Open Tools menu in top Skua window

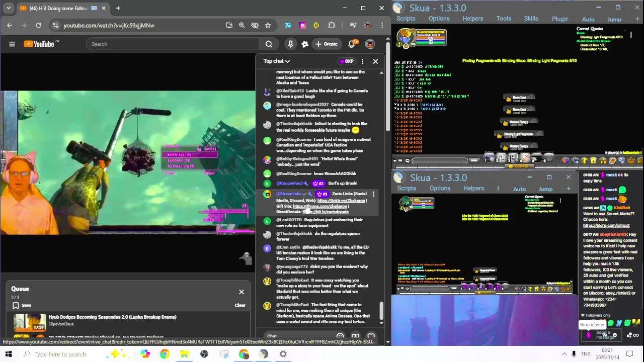(504, 19)
